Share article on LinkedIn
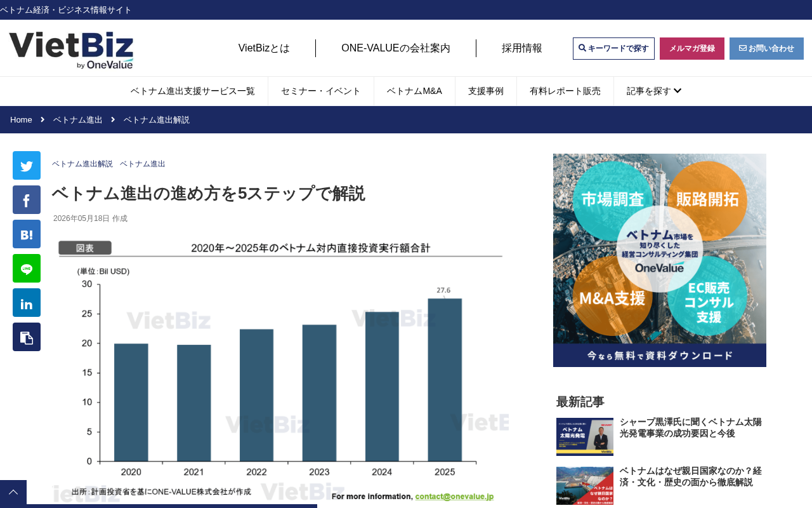 [x=27, y=303]
